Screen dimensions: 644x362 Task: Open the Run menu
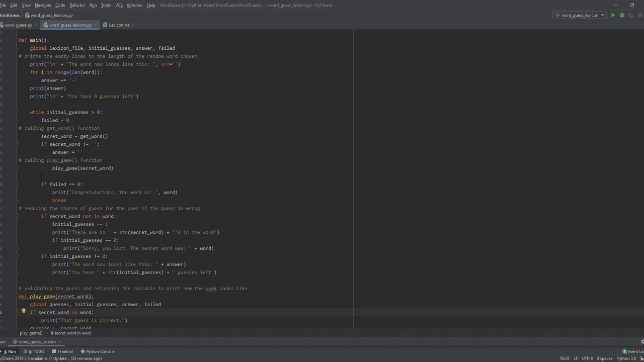[93, 5]
